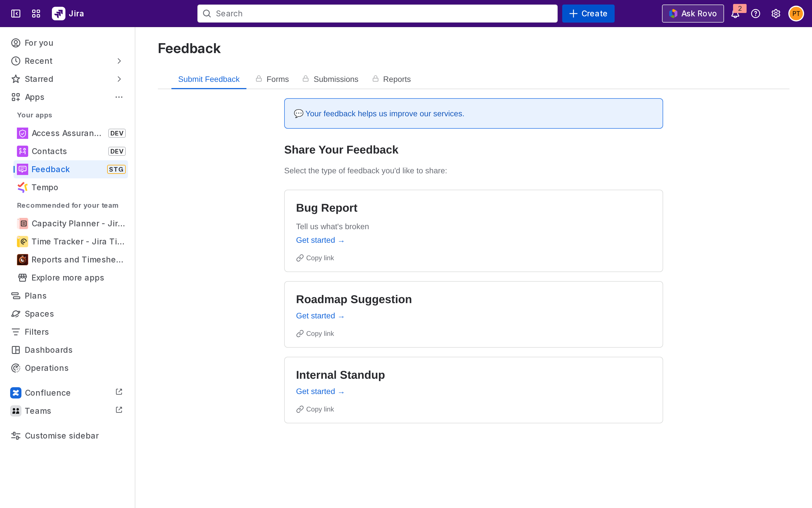Open the PT profile avatar
Screen dimensions: 812x508
click(x=796, y=14)
